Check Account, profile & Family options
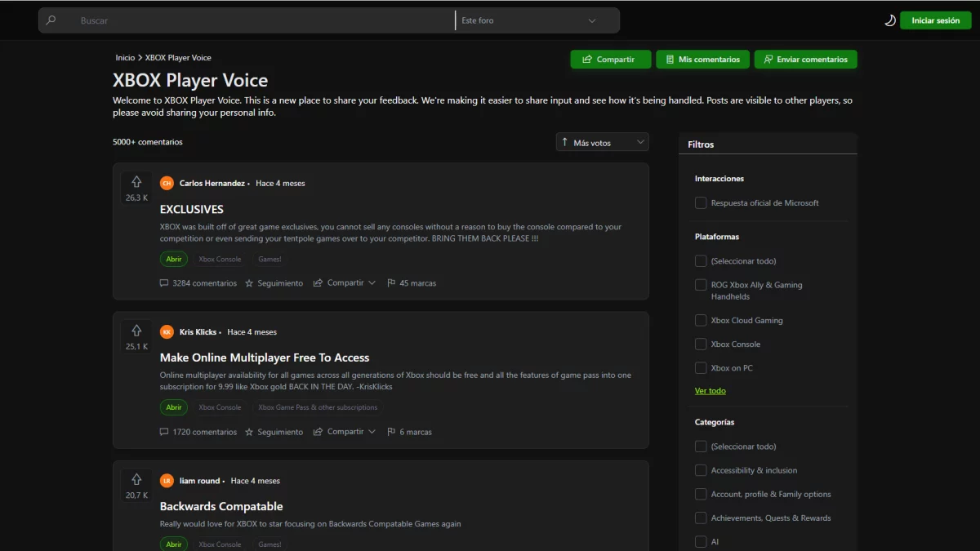The width and height of the screenshot is (980, 551). [701, 494]
